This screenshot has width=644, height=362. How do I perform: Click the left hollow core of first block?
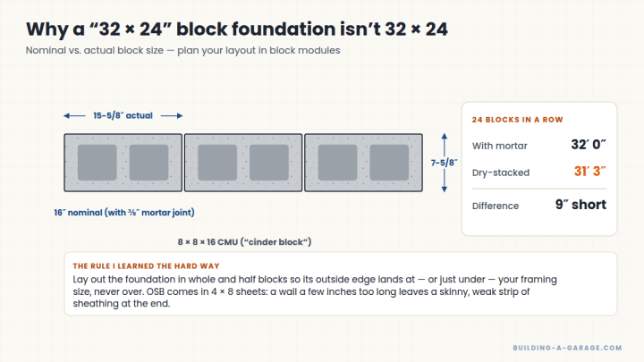pos(97,163)
